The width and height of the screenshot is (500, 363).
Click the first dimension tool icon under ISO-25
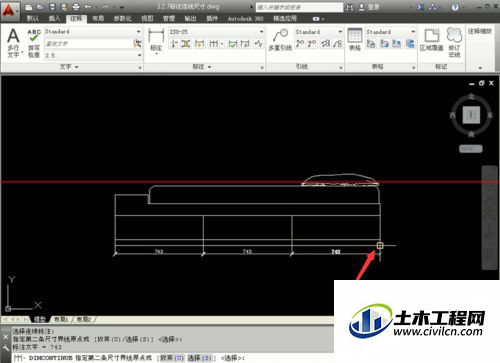pyautogui.click(x=174, y=44)
